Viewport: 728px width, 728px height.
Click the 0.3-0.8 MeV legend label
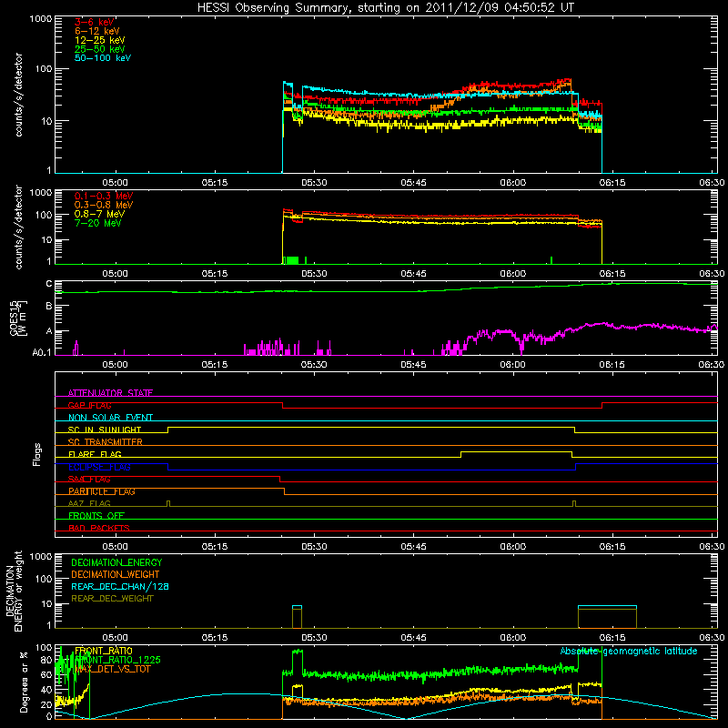pos(104,205)
